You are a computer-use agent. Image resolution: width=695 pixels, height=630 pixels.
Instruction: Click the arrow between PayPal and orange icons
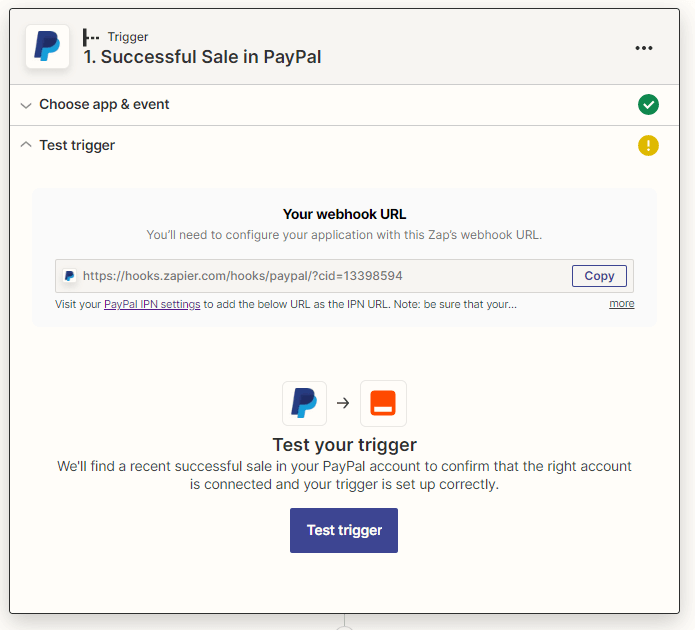343,403
